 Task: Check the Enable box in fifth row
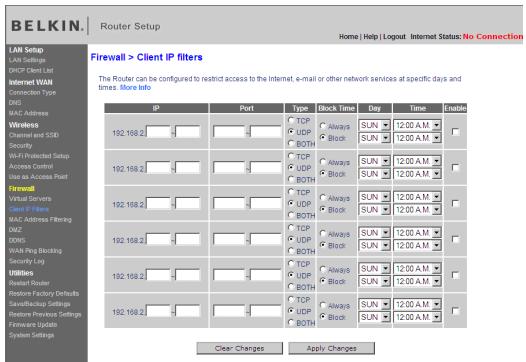(x=455, y=275)
